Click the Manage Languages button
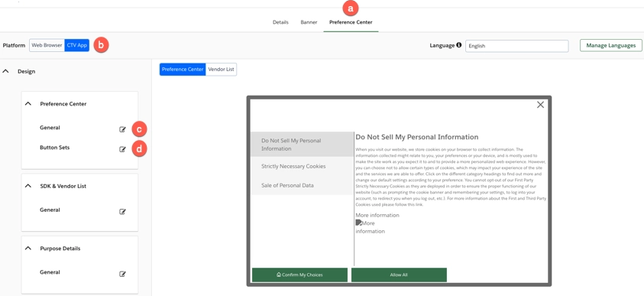This screenshot has width=644, height=296. pos(610,45)
